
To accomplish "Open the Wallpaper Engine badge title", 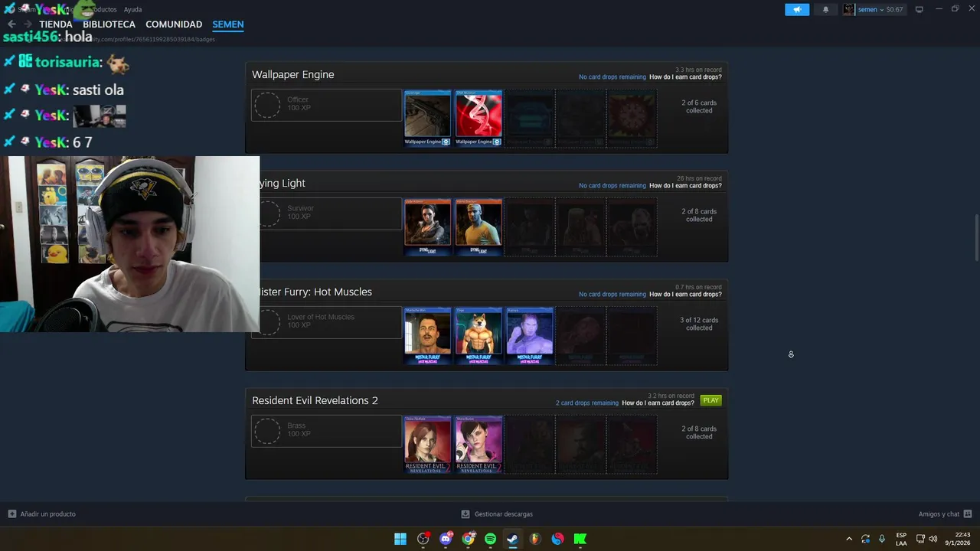I will [293, 74].
